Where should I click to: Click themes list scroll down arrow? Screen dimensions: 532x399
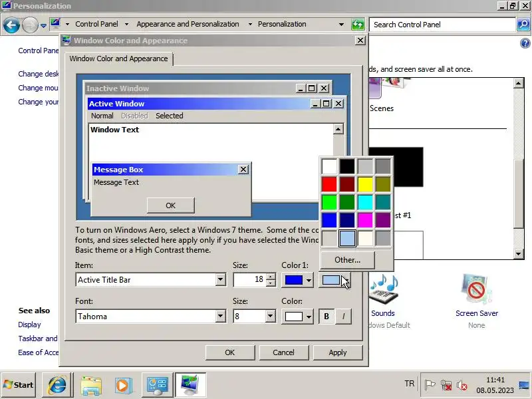coord(519,253)
